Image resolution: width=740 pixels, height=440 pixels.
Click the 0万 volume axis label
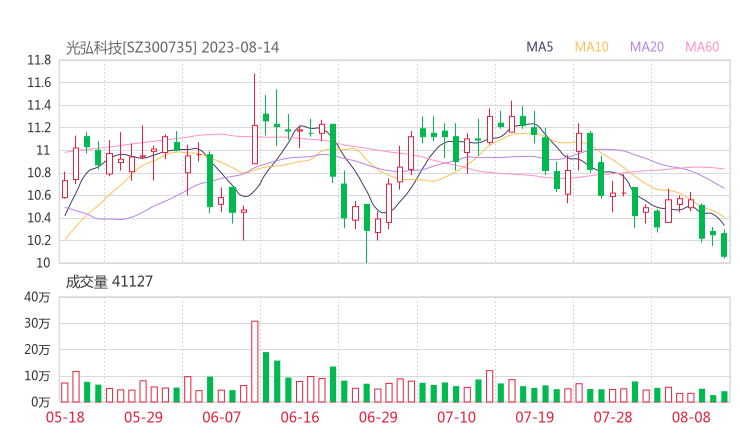click(40, 402)
